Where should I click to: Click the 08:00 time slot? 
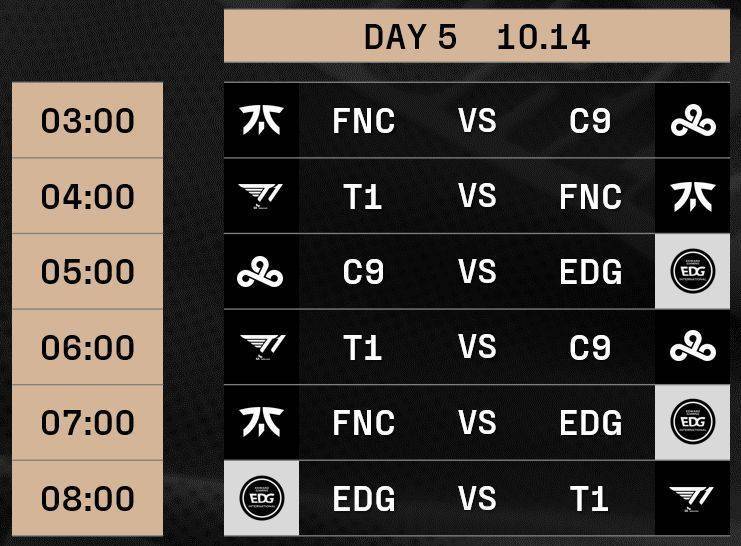[87, 498]
